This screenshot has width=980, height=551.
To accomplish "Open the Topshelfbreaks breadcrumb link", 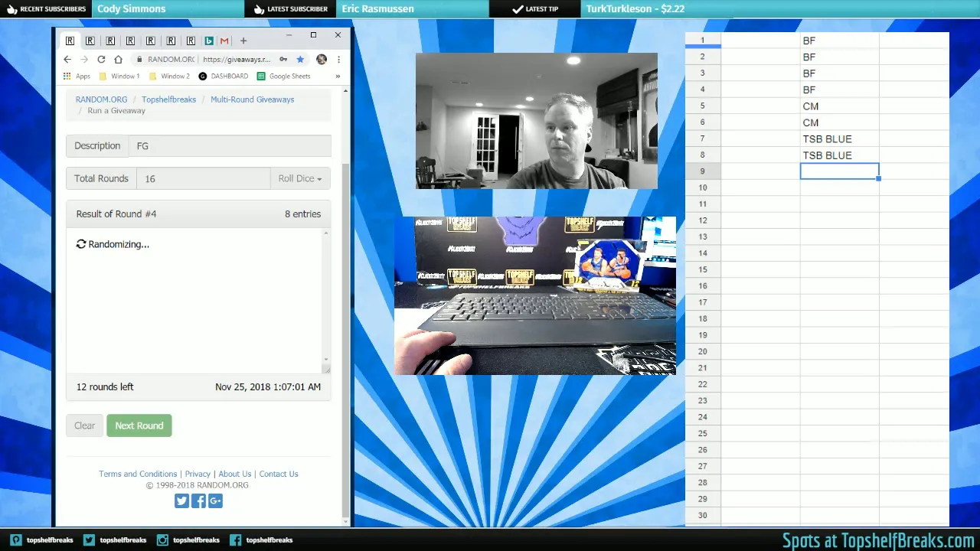I will (x=169, y=99).
